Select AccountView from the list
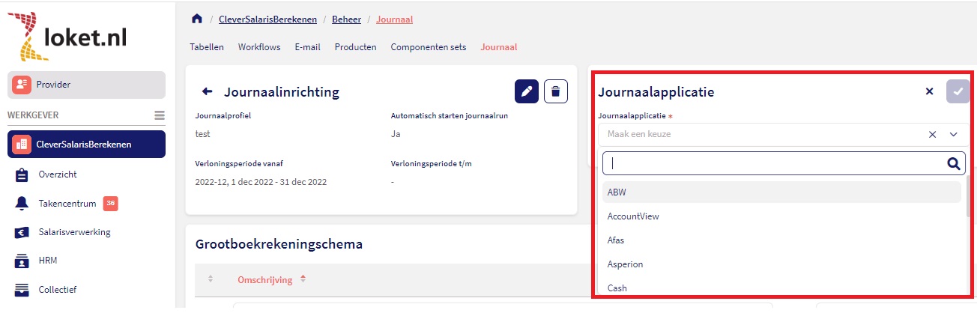The image size is (980, 313). [781, 216]
